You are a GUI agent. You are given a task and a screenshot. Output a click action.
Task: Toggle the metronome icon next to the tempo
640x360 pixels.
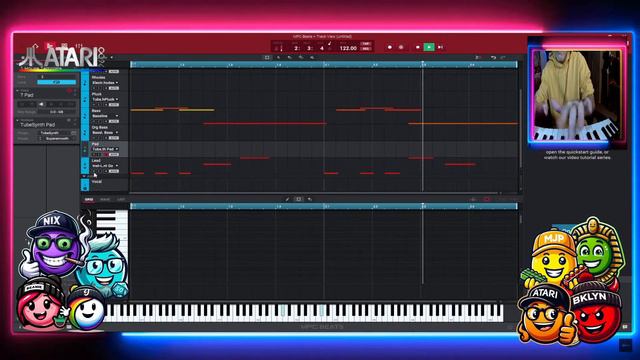click(x=329, y=44)
